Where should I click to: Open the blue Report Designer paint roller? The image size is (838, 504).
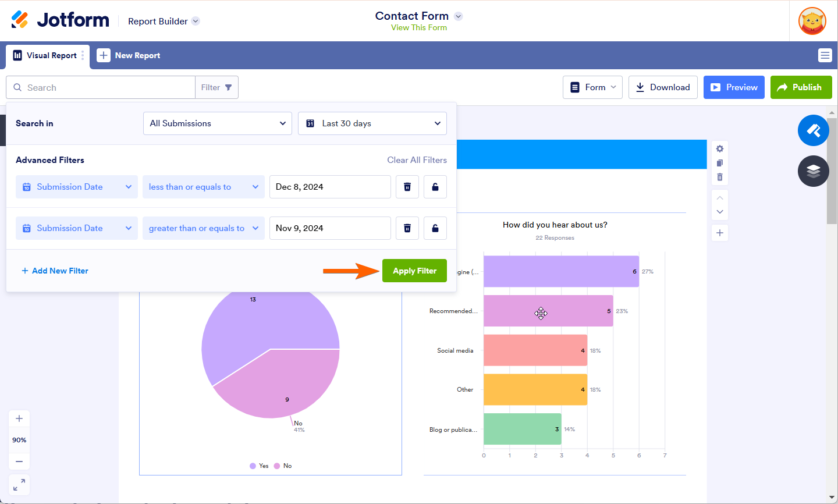(x=813, y=130)
